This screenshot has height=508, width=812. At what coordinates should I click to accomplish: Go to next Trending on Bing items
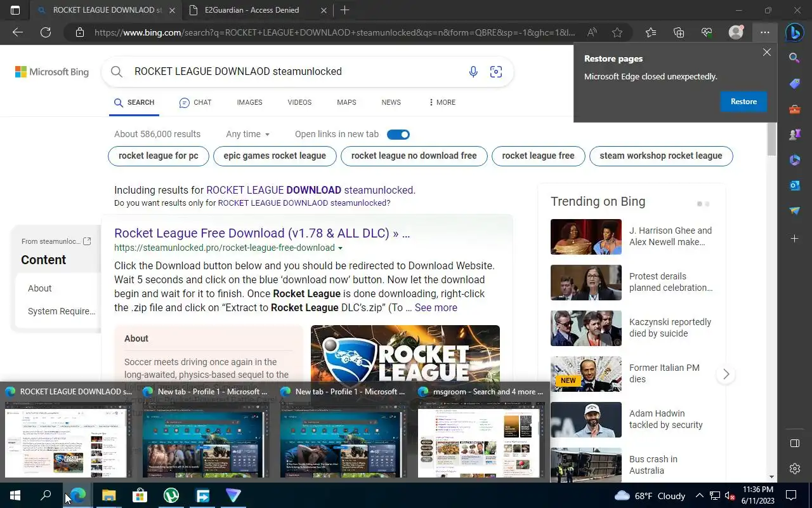tap(726, 375)
